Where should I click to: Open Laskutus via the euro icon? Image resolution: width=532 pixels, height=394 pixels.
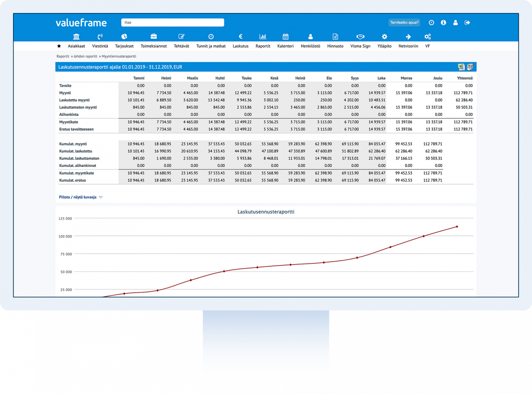pos(240,37)
